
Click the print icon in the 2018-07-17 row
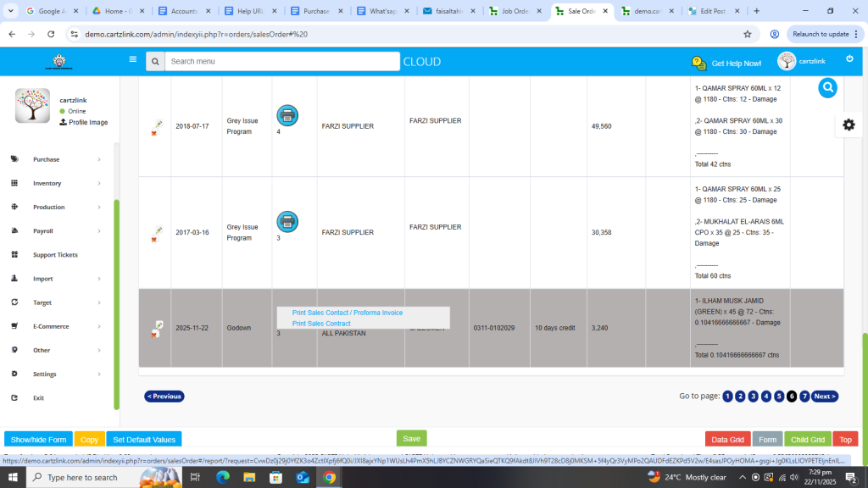coord(287,115)
